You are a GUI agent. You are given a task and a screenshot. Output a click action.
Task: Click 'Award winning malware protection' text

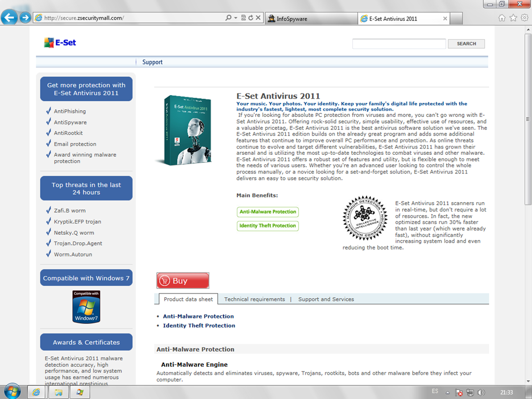(x=85, y=158)
